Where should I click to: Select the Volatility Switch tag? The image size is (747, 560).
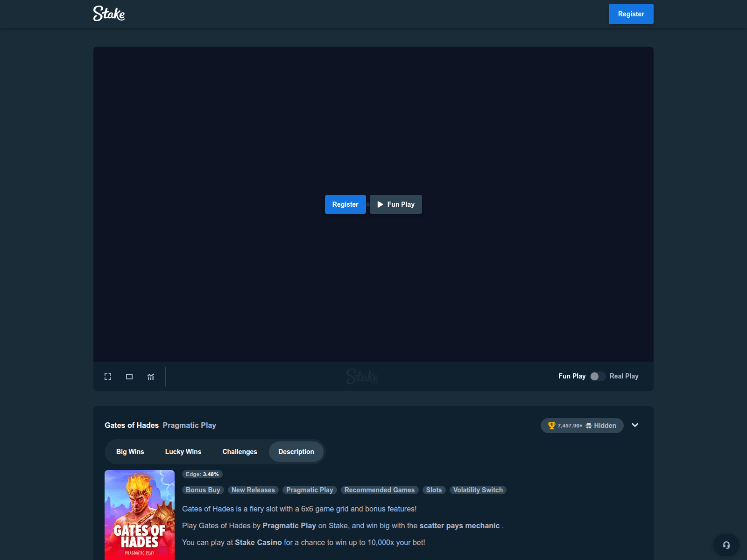click(x=478, y=490)
